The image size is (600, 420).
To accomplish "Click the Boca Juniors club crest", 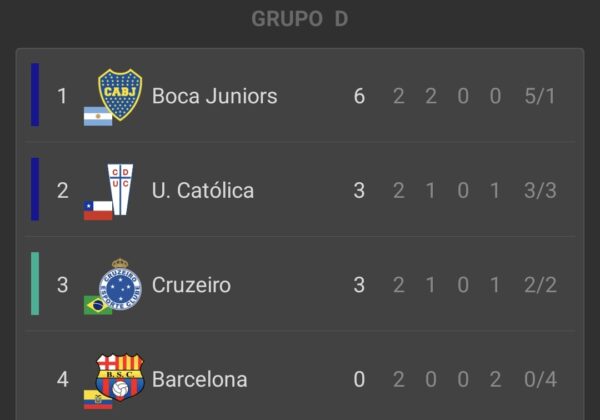I will tap(120, 93).
